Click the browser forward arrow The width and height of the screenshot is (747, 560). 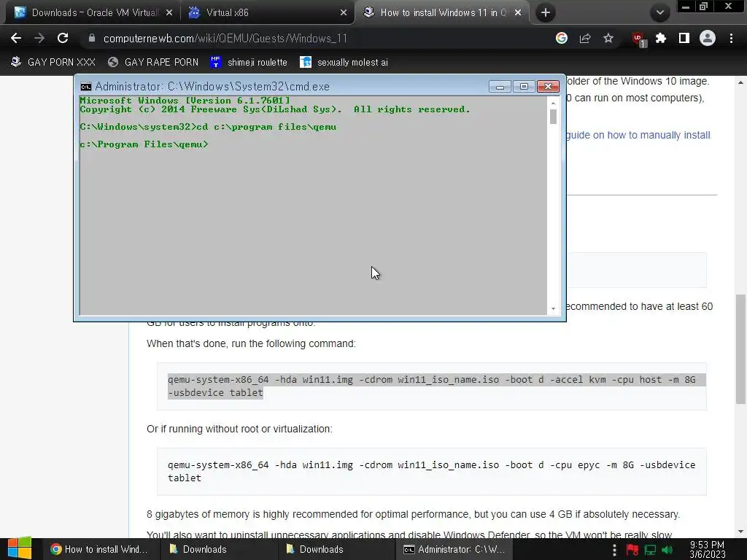(x=39, y=38)
